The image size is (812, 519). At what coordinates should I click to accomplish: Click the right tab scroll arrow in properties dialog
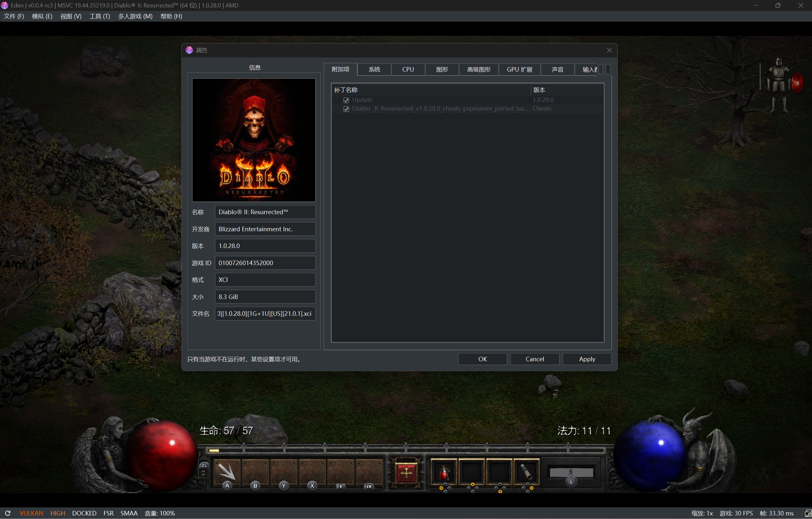pyautogui.click(x=608, y=69)
